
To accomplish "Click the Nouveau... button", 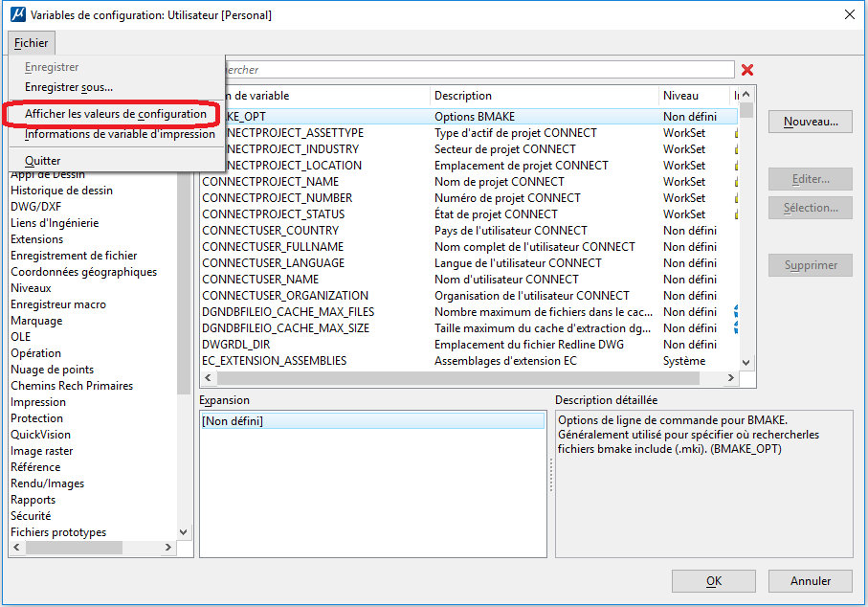I will coord(811,122).
